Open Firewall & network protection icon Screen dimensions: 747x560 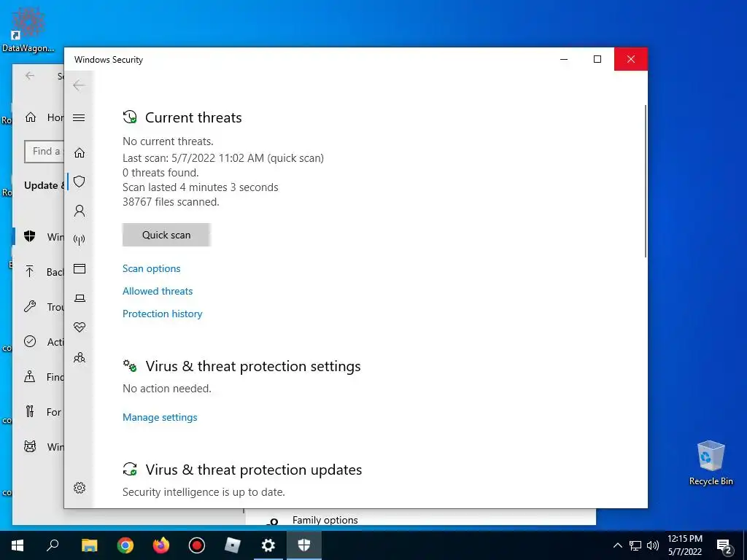pyautogui.click(x=80, y=239)
